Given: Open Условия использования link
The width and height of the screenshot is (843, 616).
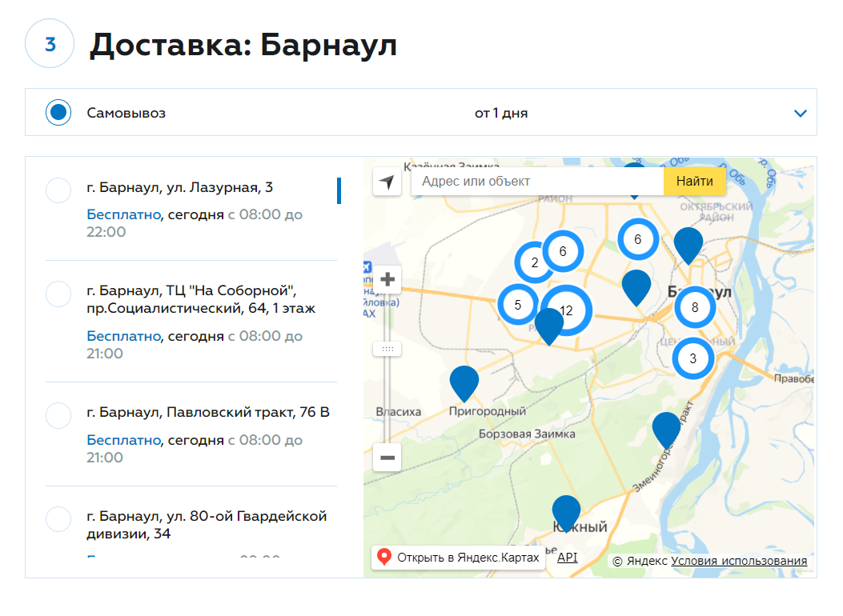Looking at the screenshot, I should 738,561.
